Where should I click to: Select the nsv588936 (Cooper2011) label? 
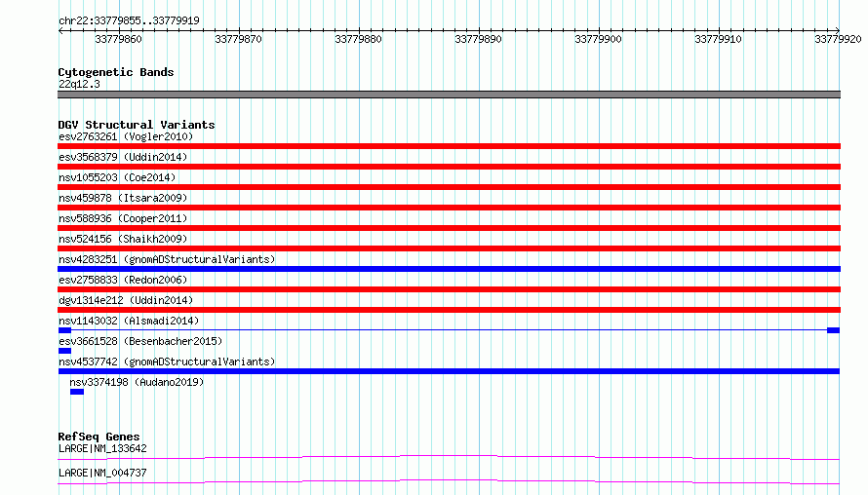coord(123,218)
